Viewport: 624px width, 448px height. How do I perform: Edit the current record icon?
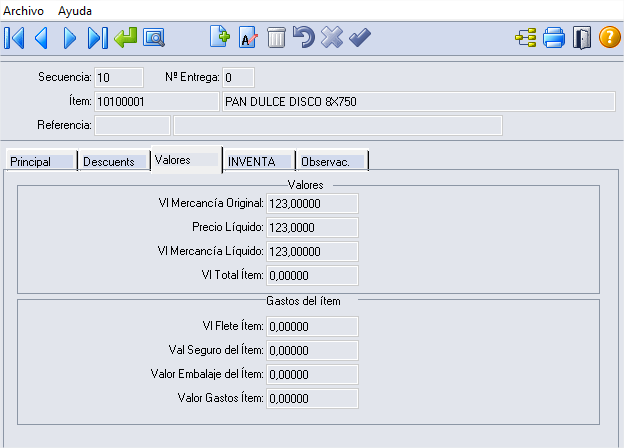248,38
